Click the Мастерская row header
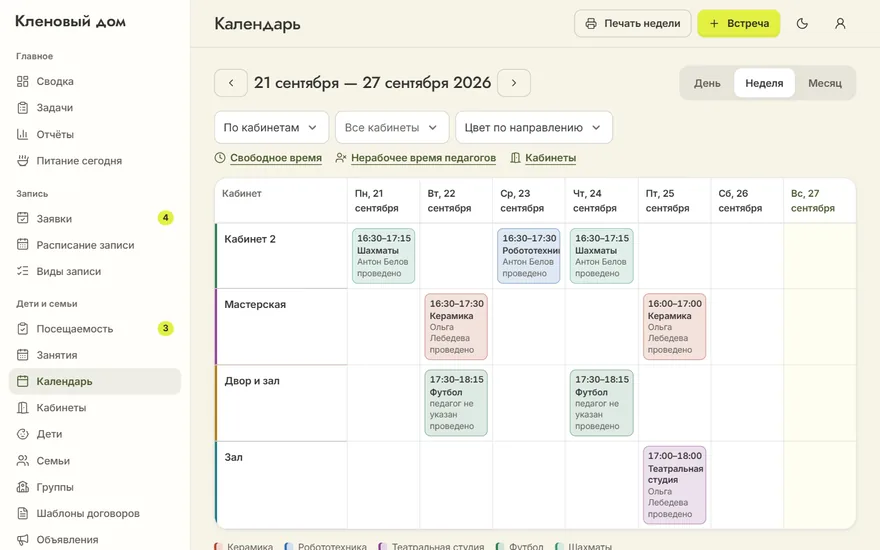Image resolution: width=880 pixels, height=550 pixels. (281, 327)
